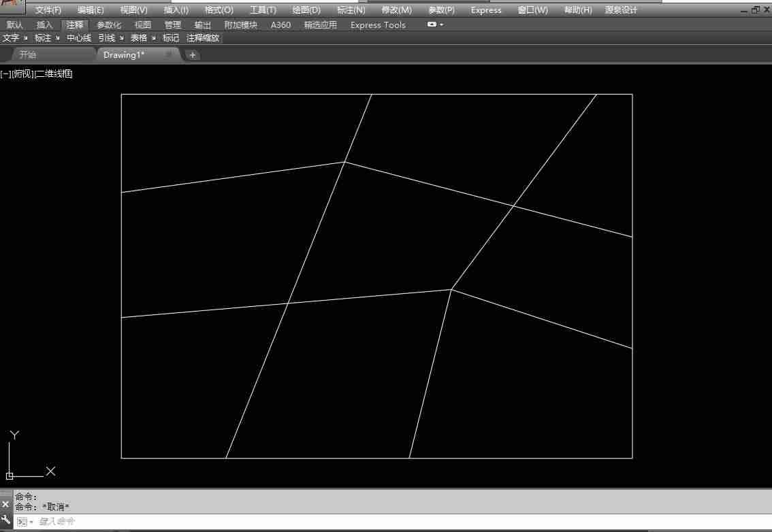This screenshot has width=772, height=532.
Task: Switch to the A360 ribbon tab
Action: tap(280, 24)
